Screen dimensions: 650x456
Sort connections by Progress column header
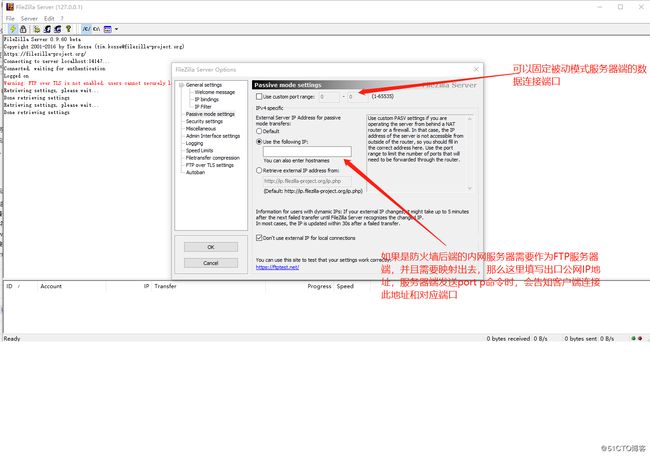point(319,286)
